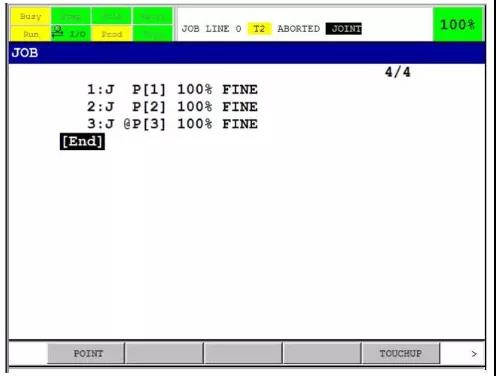496x376 pixels.
Task: Click the ABORTED program status
Action: point(299,29)
